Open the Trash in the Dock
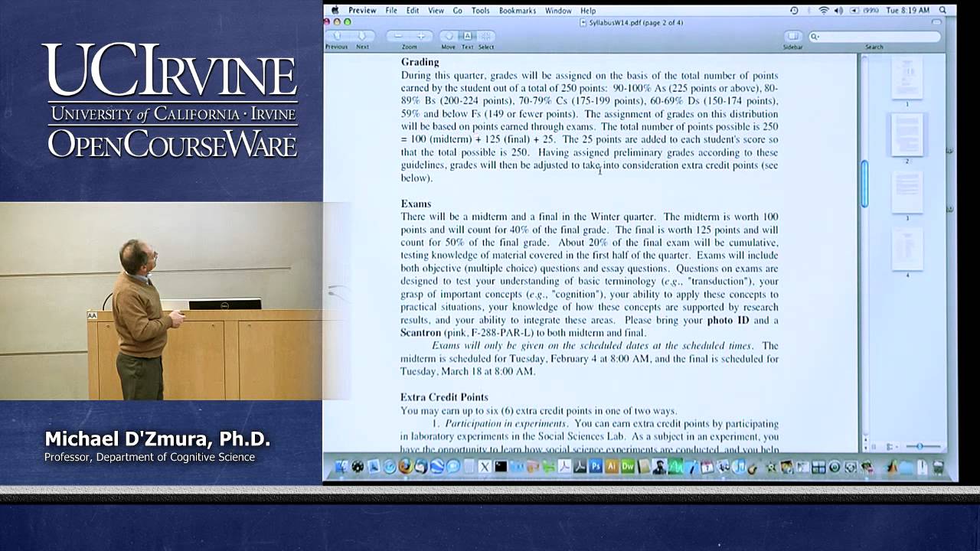 [937, 467]
